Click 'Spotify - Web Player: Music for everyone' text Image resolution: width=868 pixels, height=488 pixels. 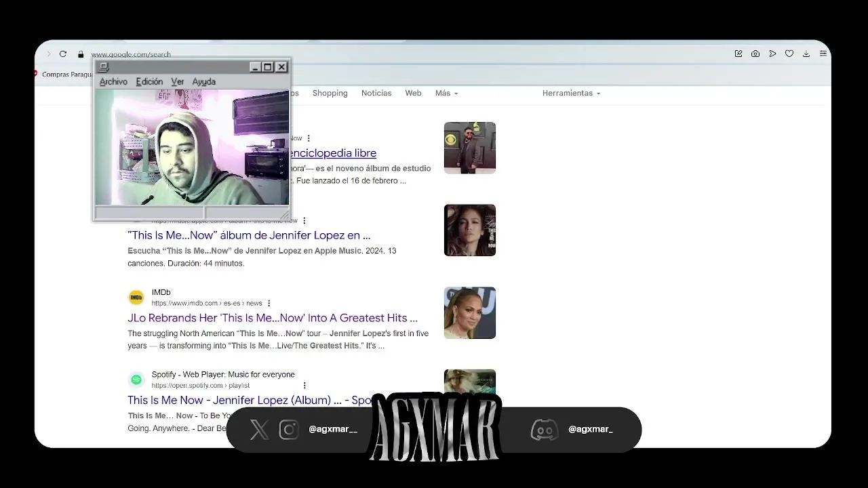(x=223, y=374)
